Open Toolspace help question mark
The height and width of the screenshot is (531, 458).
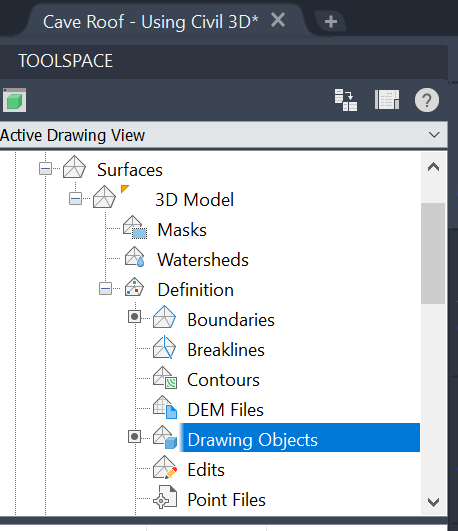pos(427,100)
